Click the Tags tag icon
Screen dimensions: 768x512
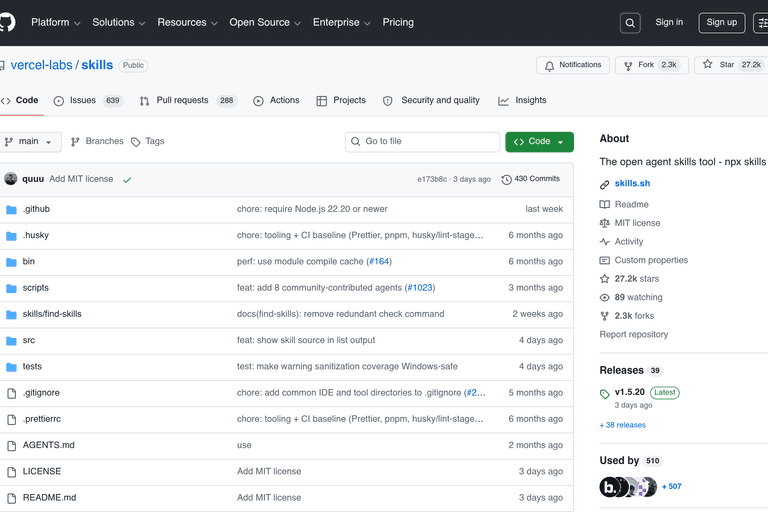tap(136, 142)
